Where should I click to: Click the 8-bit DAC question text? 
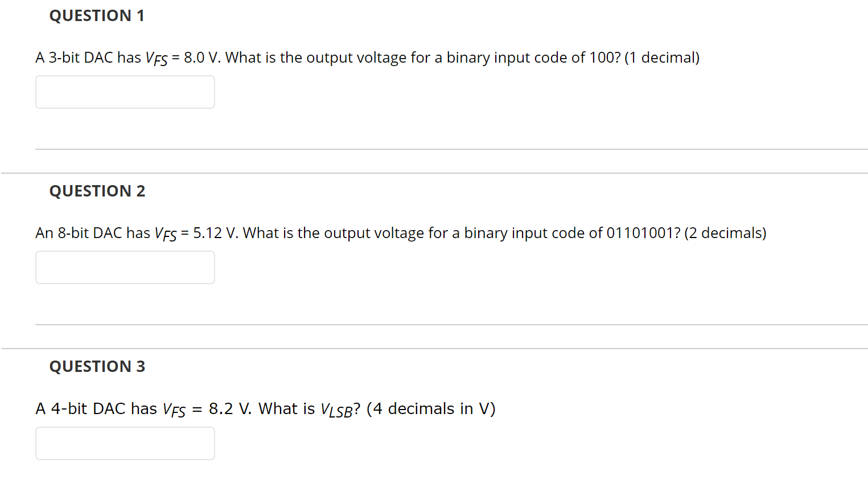pos(400,232)
